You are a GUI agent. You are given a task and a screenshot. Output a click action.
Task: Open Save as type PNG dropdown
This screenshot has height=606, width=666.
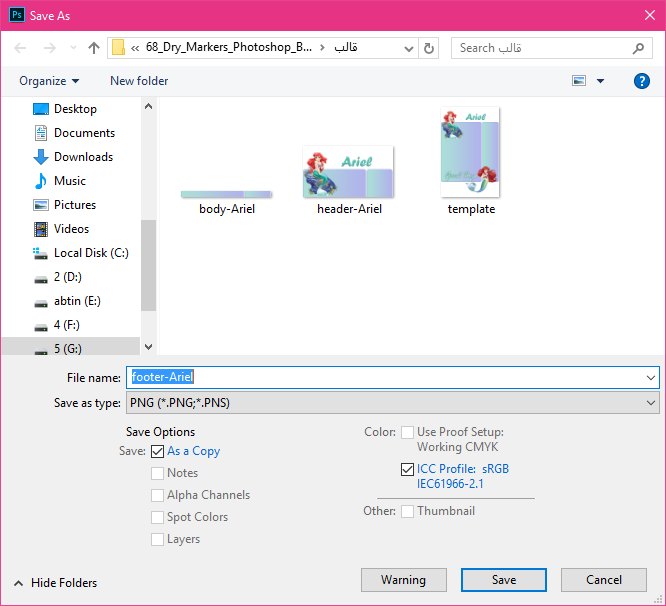click(392, 403)
